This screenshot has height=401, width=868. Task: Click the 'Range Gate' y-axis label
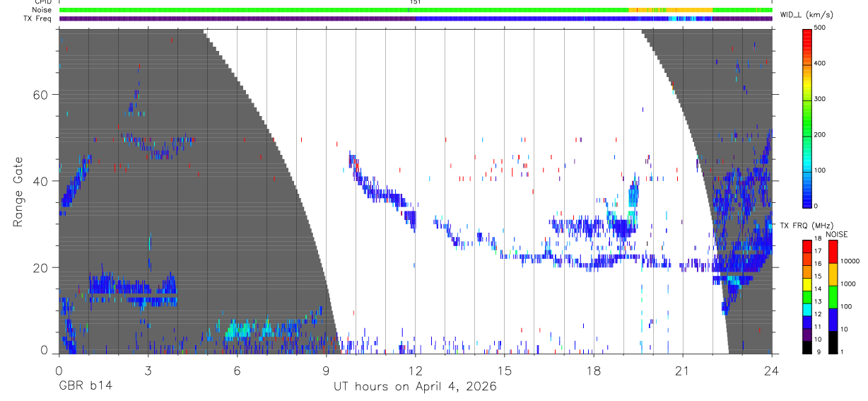point(17,192)
